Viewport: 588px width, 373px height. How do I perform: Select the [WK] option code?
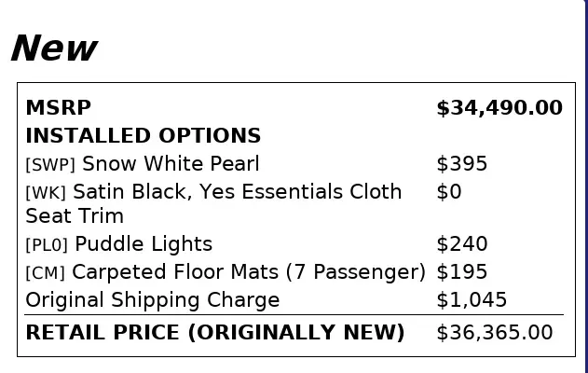tap(46, 192)
